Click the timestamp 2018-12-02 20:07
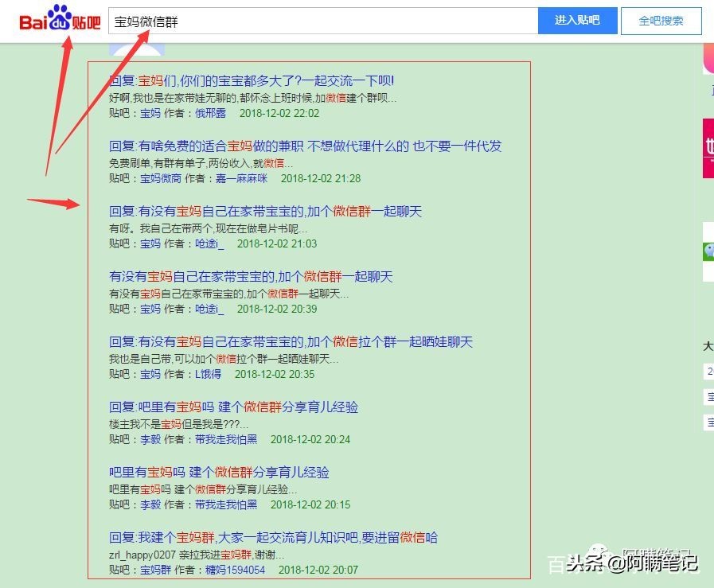This screenshot has height=588, width=714. (318, 570)
